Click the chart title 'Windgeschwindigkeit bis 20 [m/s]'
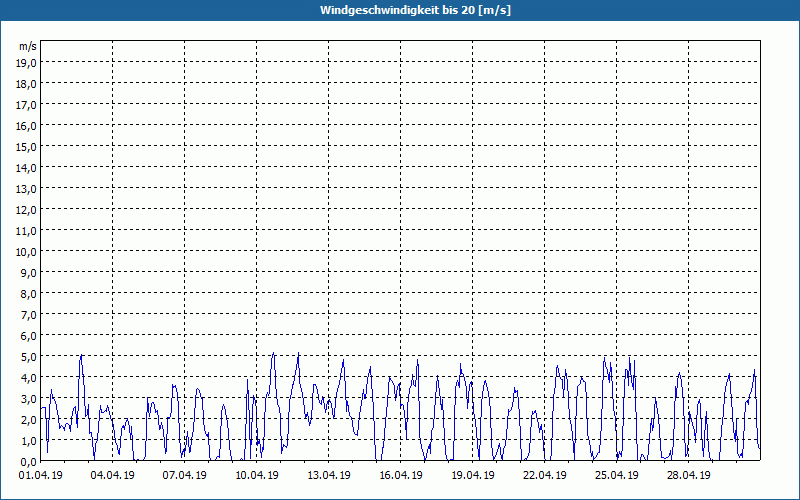This screenshot has width=800, height=500. (400, 10)
